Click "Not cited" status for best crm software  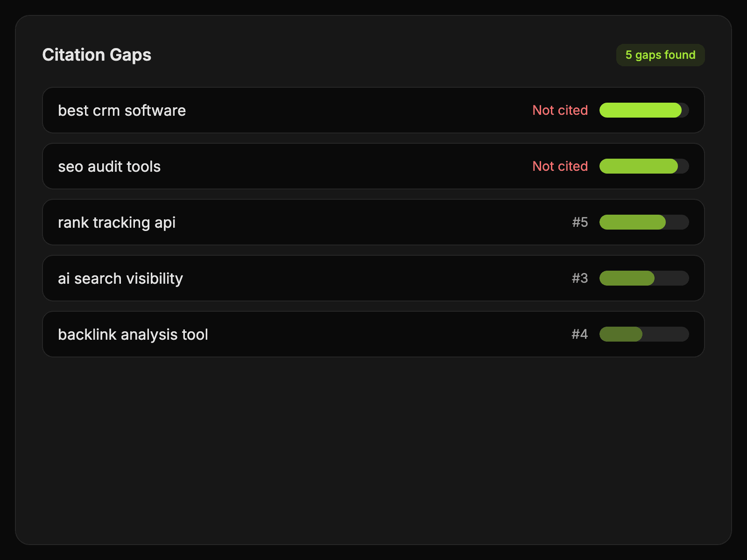click(560, 111)
